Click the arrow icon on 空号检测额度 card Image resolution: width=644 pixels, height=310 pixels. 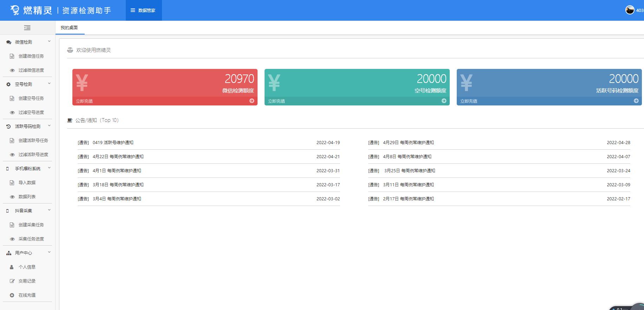pos(444,101)
